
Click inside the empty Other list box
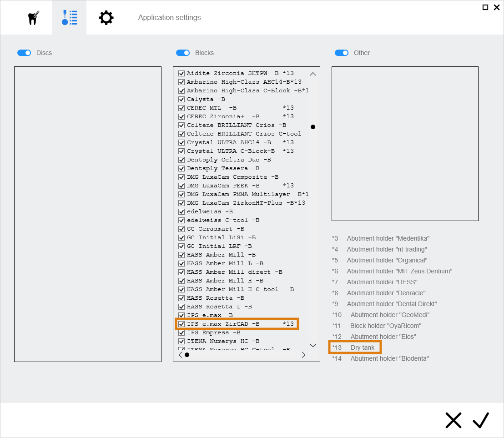(405, 144)
